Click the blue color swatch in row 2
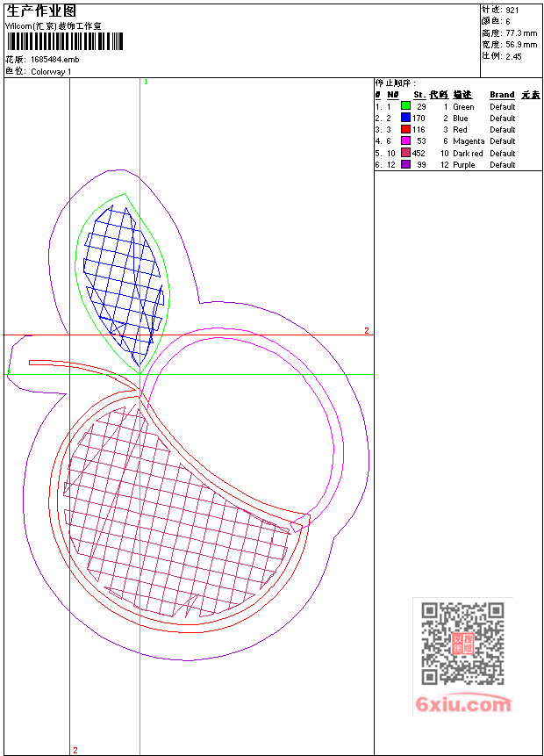This screenshot has height=756, width=544. tap(405, 117)
